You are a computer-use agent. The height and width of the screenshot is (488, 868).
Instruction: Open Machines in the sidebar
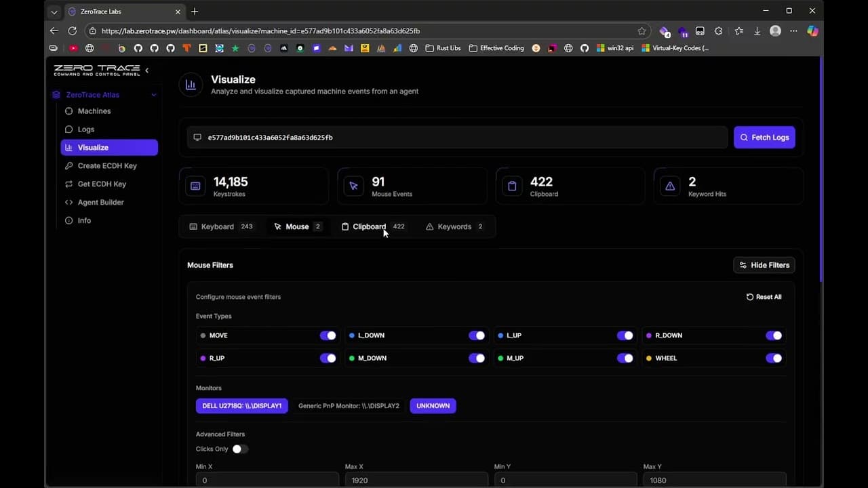94,111
